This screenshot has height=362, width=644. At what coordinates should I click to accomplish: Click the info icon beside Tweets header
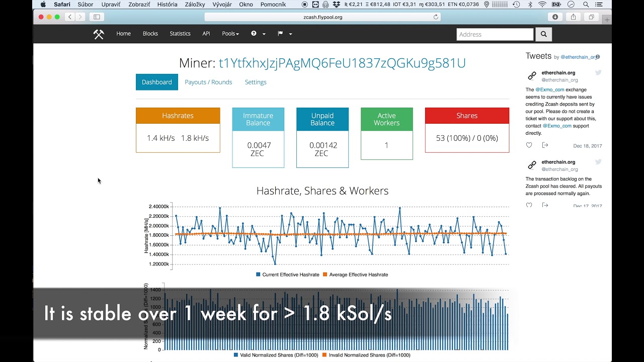[598, 57]
